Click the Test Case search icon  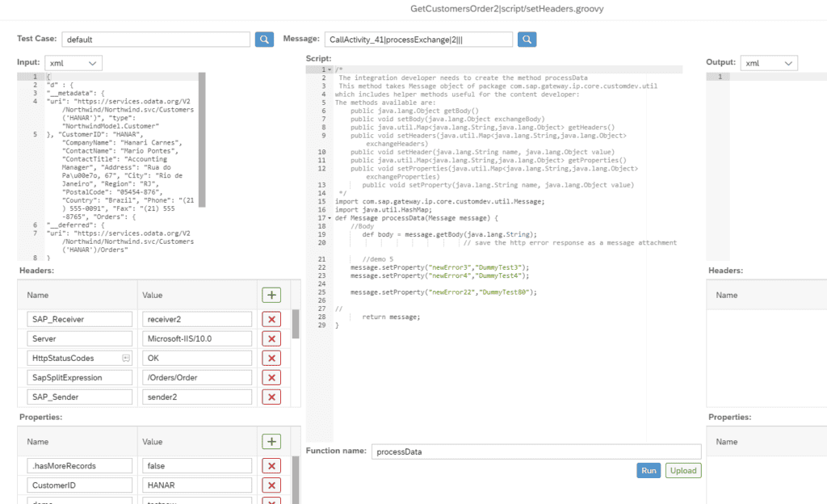coord(264,40)
